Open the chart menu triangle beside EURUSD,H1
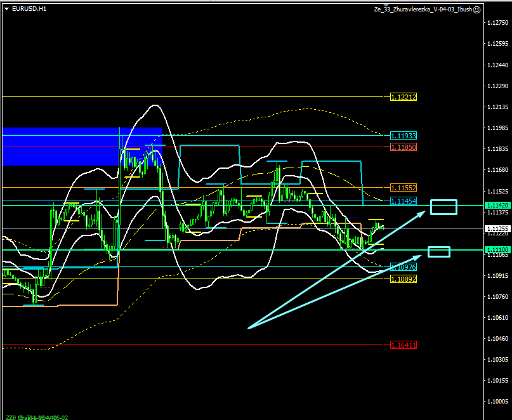Screen dimensions: 512x420 tap(6, 9)
